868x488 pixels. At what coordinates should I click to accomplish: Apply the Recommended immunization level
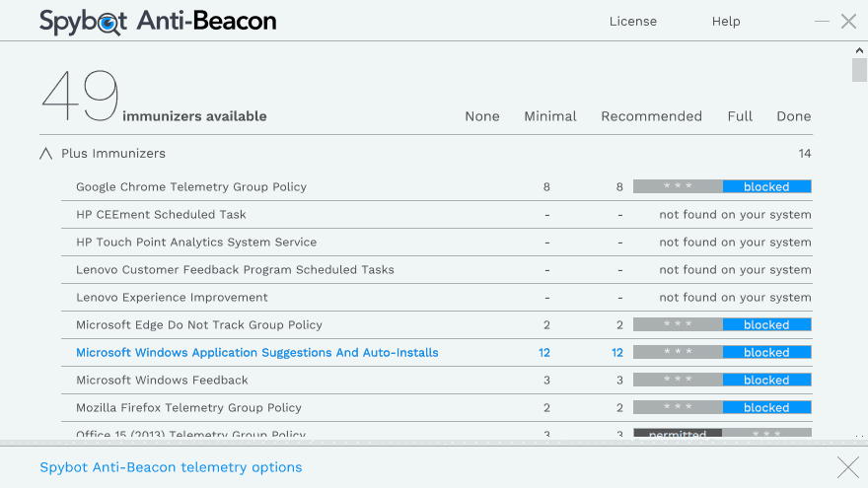point(651,116)
